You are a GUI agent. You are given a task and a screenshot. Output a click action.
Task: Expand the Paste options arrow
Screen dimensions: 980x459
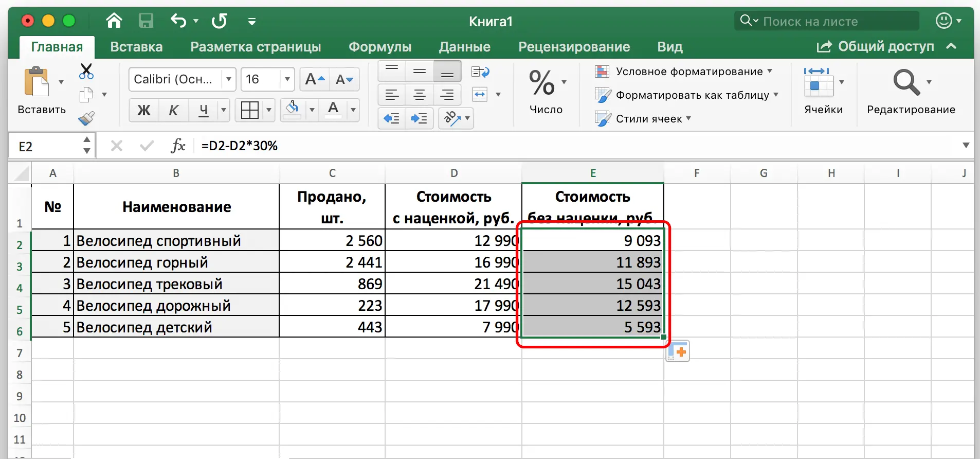(x=61, y=82)
